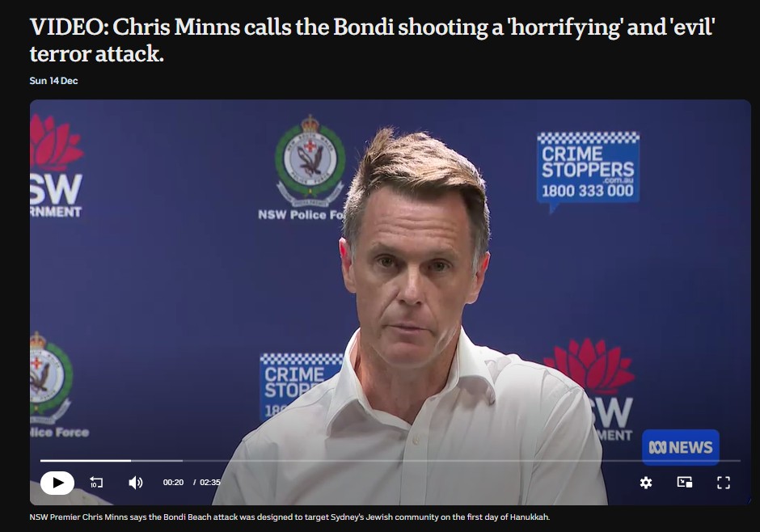Click the Chris Minns video headline
The image size is (760, 532).
(372, 40)
